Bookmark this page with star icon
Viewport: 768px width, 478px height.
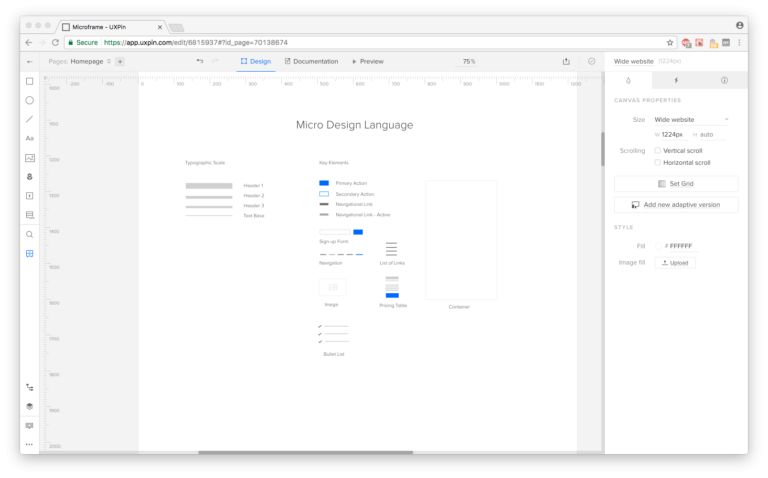point(670,43)
